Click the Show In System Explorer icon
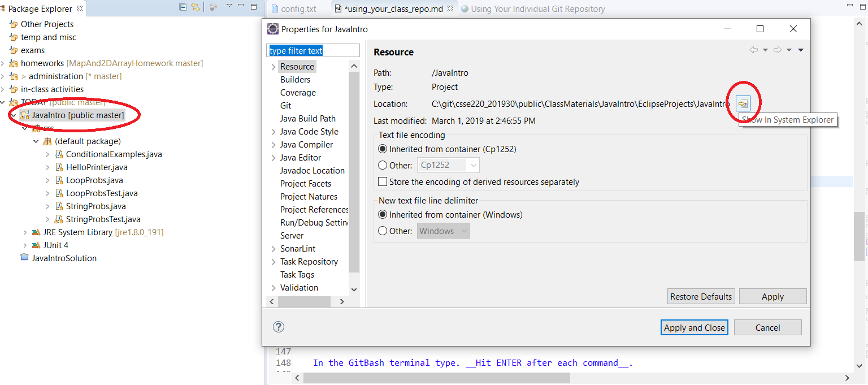The height and width of the screenshot is (385, 868). tap(743, 103)
